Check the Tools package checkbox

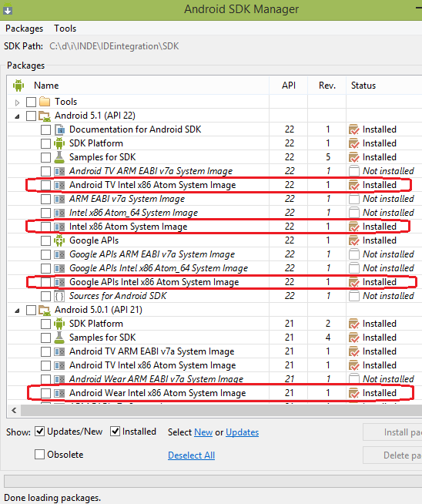pyautogui.click(x=31, y=102)
